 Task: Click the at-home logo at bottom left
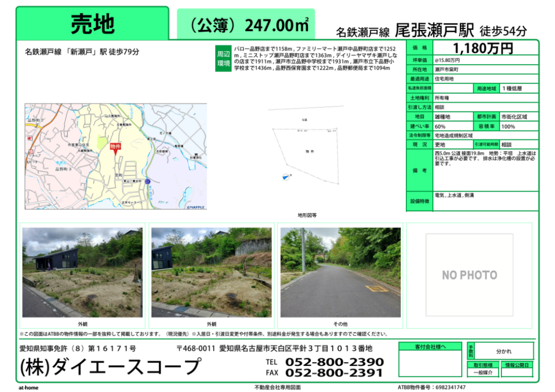click(x=28, y=388)
